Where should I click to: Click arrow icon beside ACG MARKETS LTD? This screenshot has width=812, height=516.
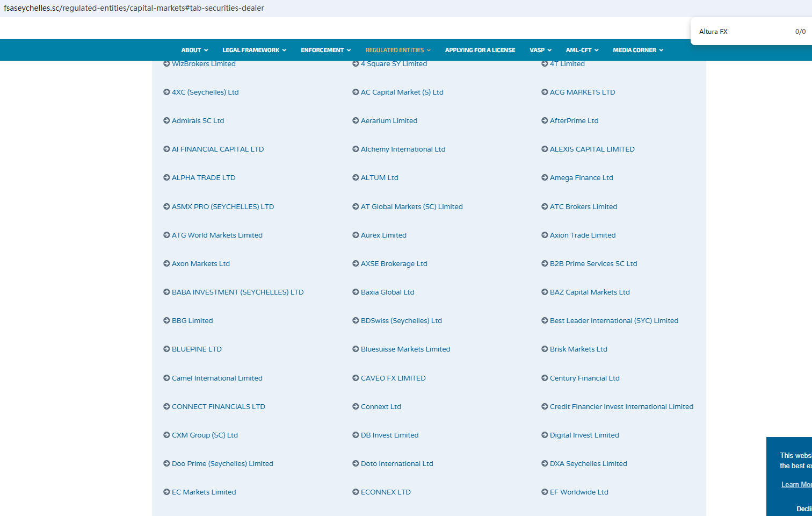click(x=545, y=92)
